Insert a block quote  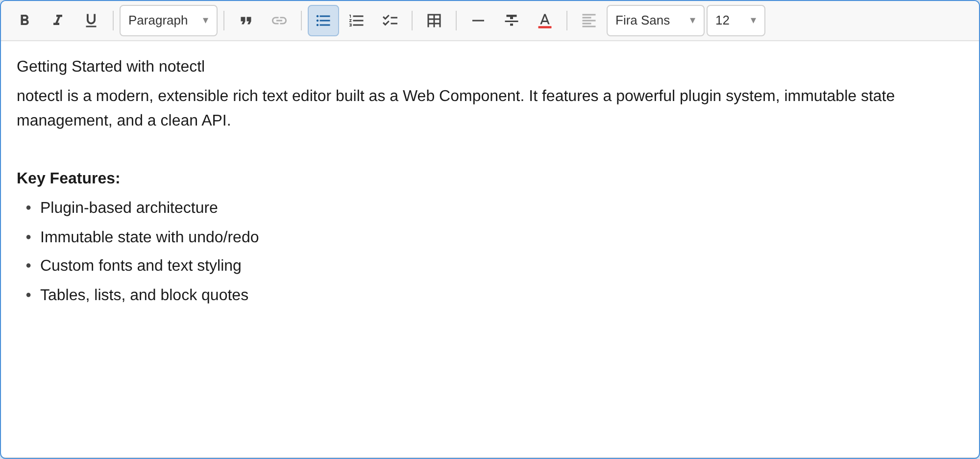tap(246, 20)
